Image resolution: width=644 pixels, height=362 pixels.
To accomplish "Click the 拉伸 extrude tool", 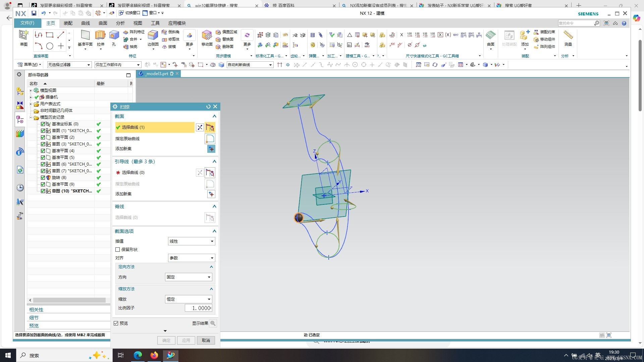I will tap(100, 38).
